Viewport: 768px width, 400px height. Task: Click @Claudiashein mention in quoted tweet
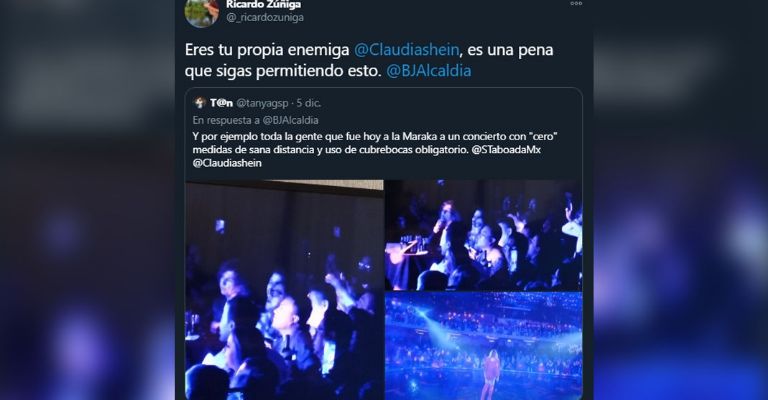coord(227,163)
